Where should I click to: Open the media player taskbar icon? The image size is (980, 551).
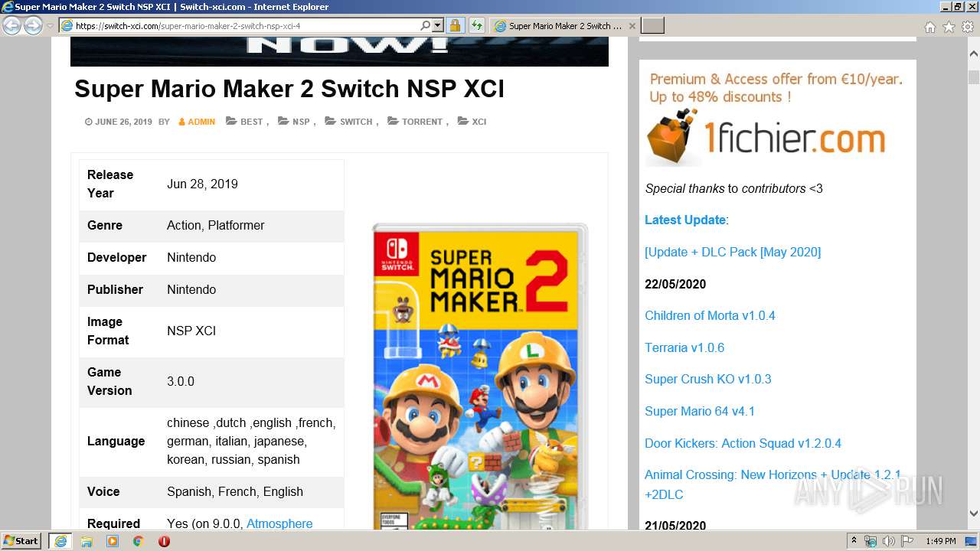(113, 541)
